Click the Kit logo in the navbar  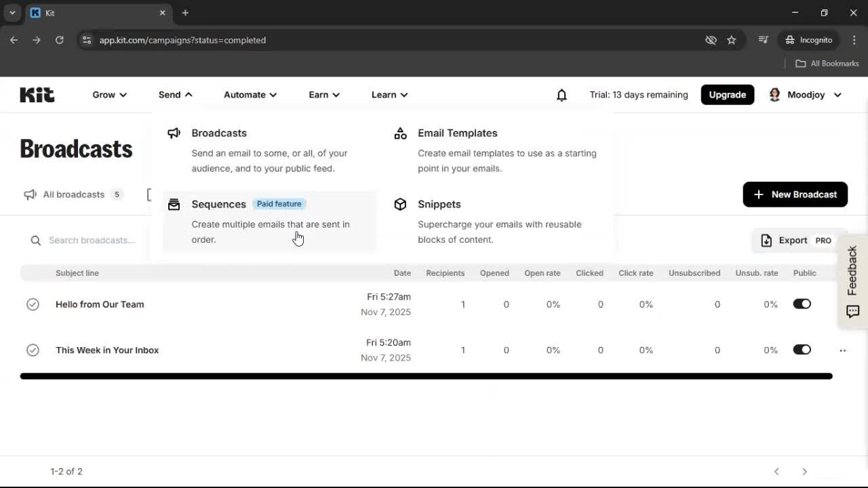coord(37,95)
